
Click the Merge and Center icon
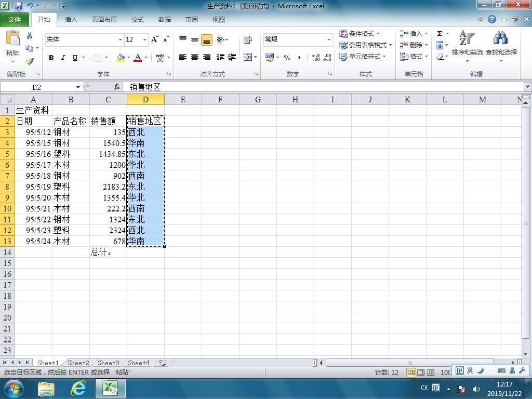pos(248,57)
